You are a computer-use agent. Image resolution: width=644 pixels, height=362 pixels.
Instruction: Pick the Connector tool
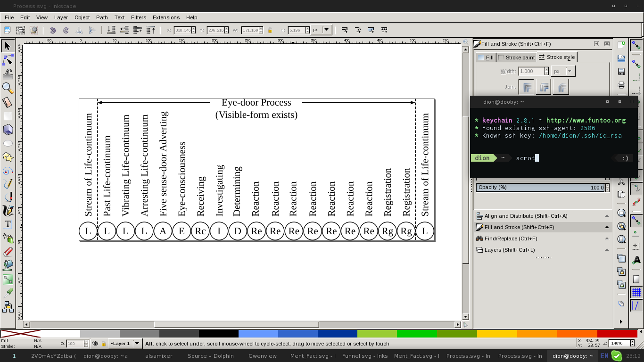click(x=8, y=307)
